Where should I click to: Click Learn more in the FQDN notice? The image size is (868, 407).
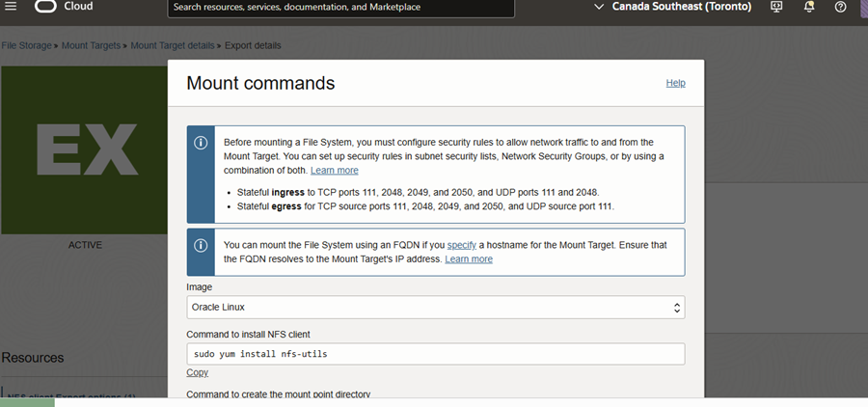469,258
